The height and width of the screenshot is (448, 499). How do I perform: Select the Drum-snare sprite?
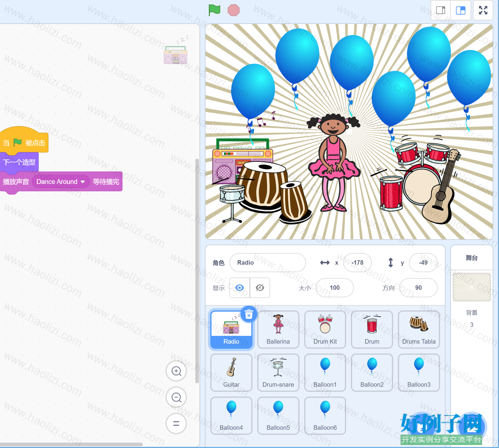tap(278, 373)
